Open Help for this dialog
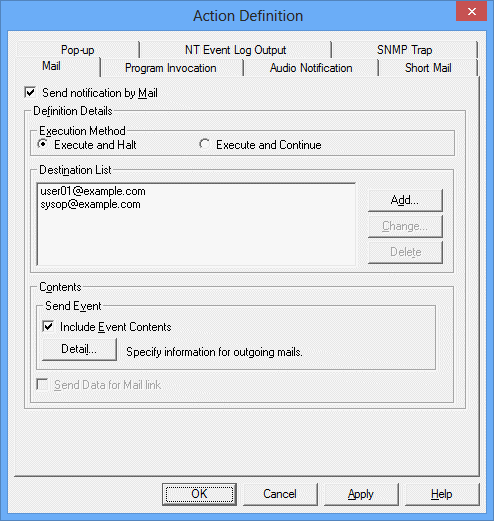Viewport: 494px width, 521px height. click(x=442, y=494)
